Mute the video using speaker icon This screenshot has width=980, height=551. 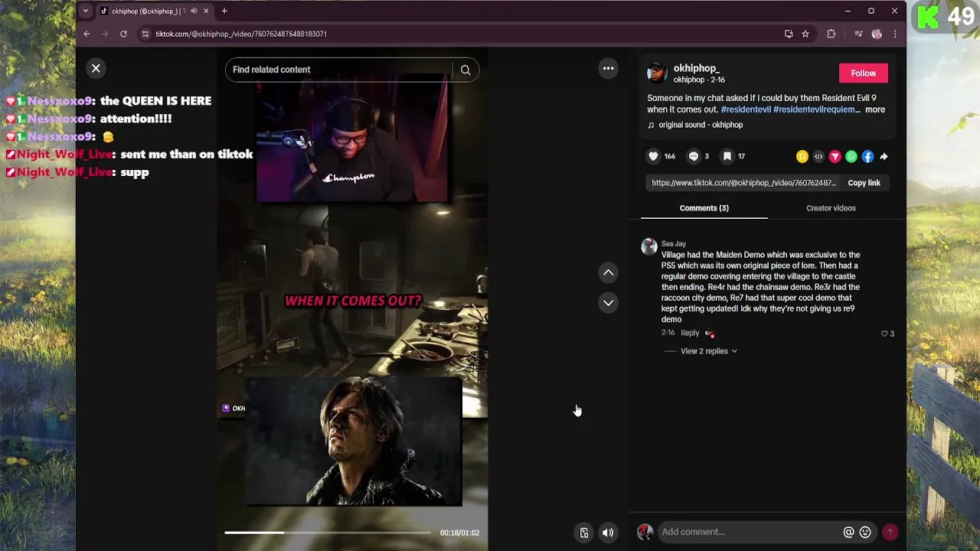coord(607,533)
